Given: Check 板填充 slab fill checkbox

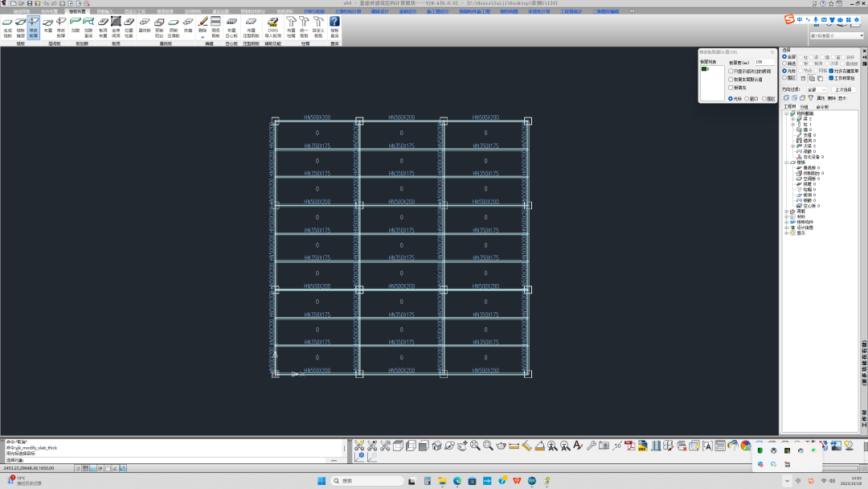Looking at the screenshot, I should coord(731,88).
